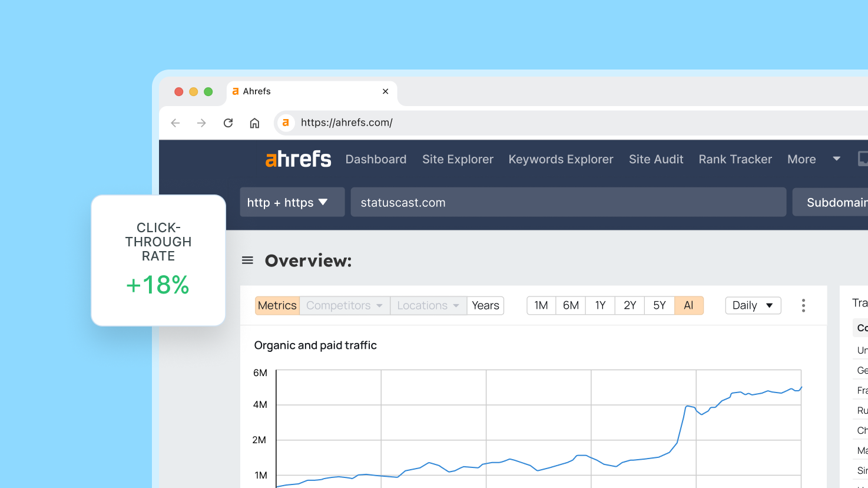Screen dimensions: 868x488
Task: Open the hamburger menu beside Overview
Action: (x=247, y=260)
